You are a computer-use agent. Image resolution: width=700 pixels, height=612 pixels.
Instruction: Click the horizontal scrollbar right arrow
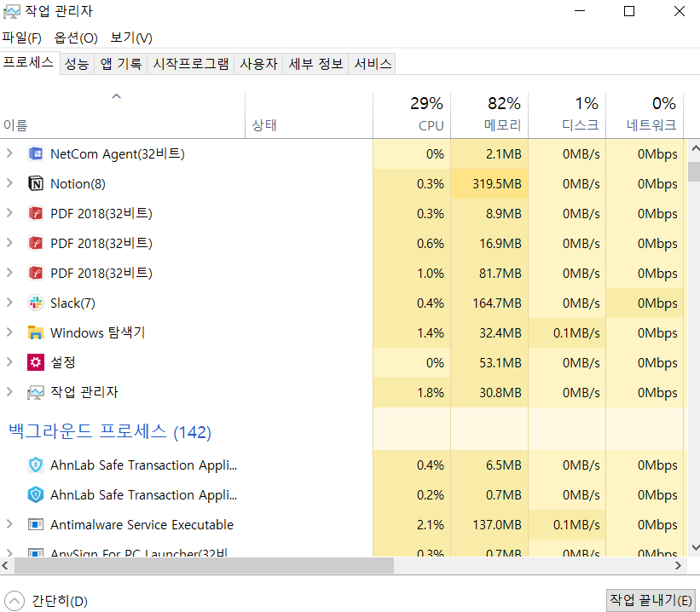click(678, 566)
